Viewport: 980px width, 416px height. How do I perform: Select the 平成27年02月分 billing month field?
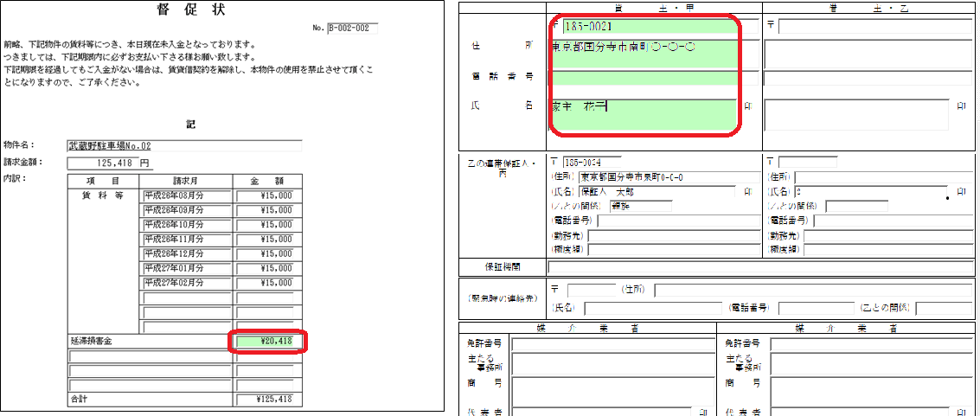click(x=186, y=283)
